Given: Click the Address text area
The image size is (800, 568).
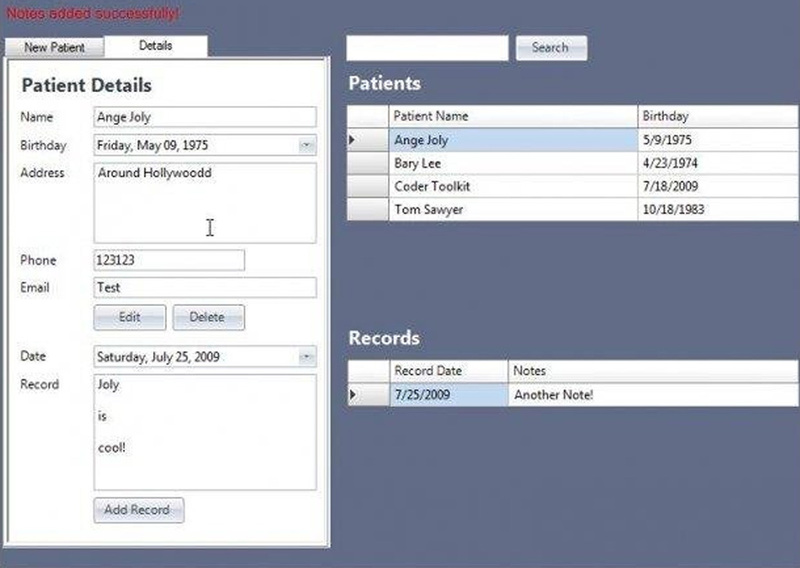Looking at the screenshot, I should click(x=204, y=203).
